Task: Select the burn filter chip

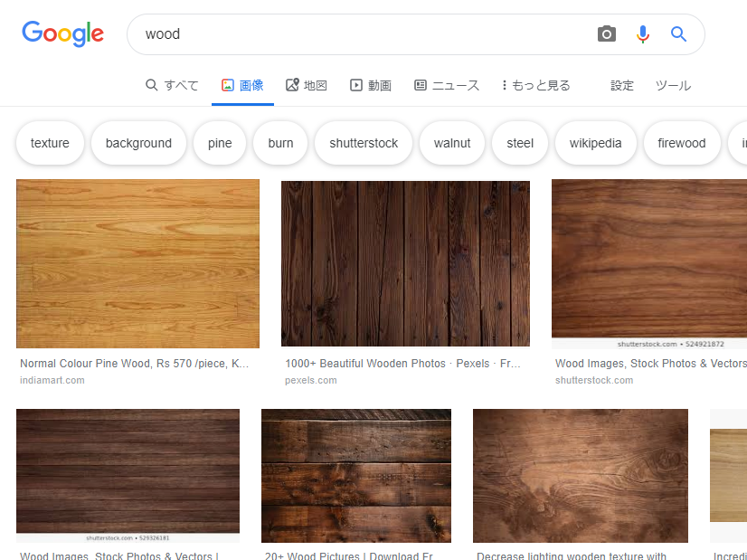Action: point(279,142)
